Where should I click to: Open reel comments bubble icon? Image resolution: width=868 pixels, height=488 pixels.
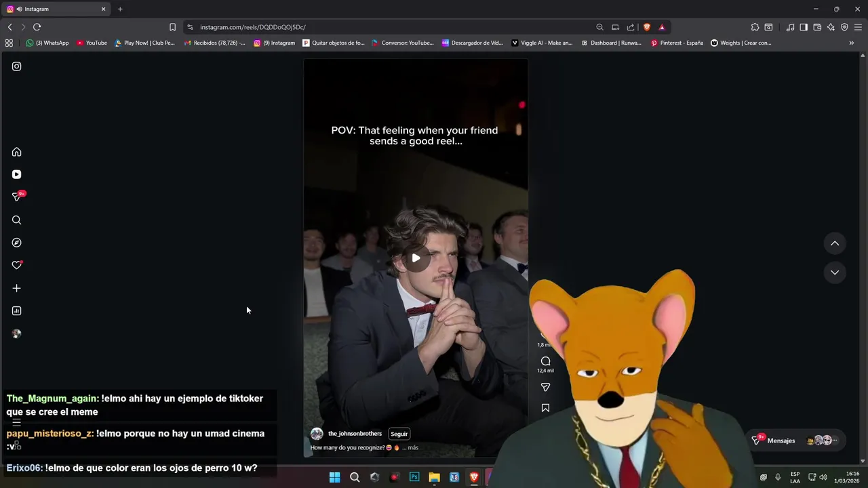click(545, 361)
